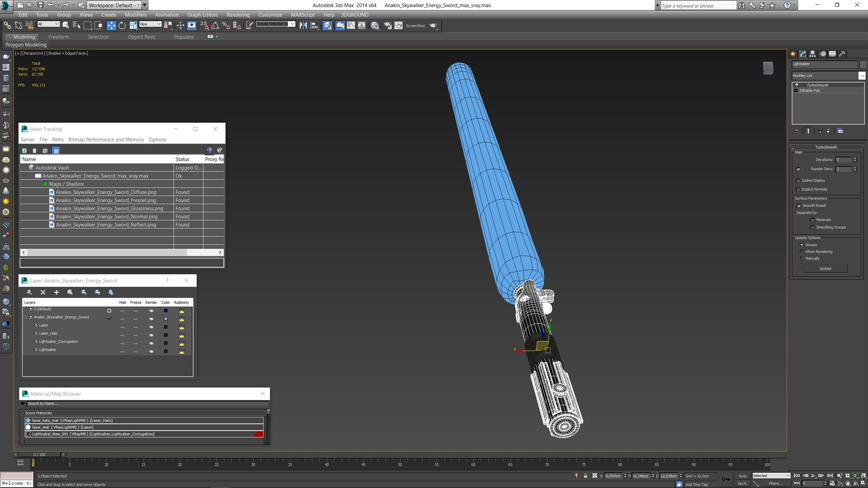Select the Select and Link tool
Viewport: 868px width, 488px height.
pyautogui.click(x=7, y=26)
